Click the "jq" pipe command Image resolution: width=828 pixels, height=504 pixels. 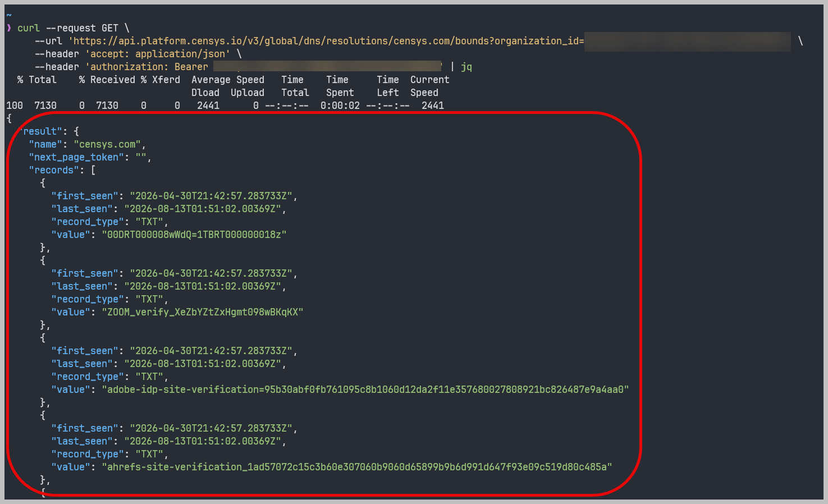tap(466, 67)
